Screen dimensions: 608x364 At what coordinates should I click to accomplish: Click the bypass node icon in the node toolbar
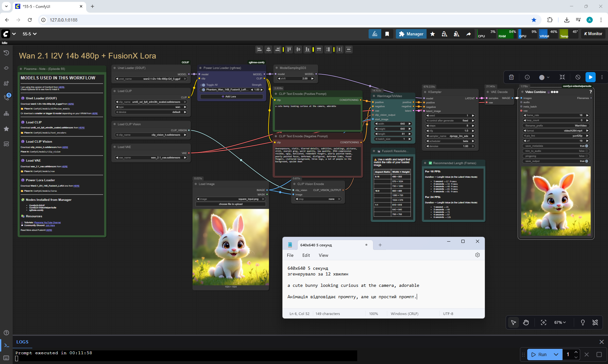tap(578, 77)
